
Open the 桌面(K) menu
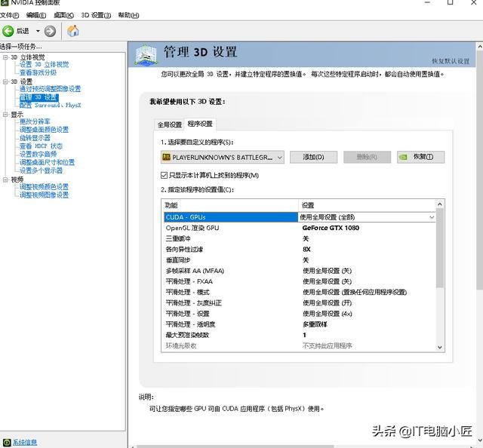[63, 15]
